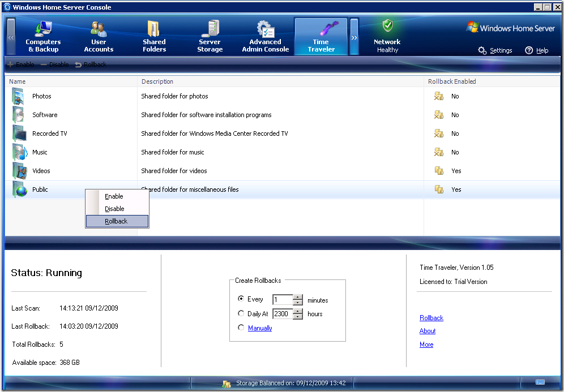Screen dimensions: 564x392
Task: Select the Daily At radio button
Action: point(241,313)
